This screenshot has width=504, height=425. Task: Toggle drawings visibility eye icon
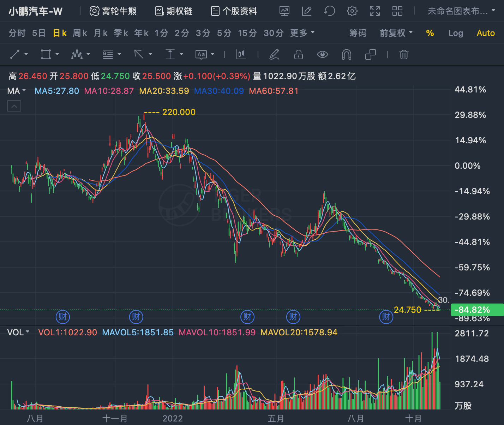pyautogui.click(x=322, y=54)
